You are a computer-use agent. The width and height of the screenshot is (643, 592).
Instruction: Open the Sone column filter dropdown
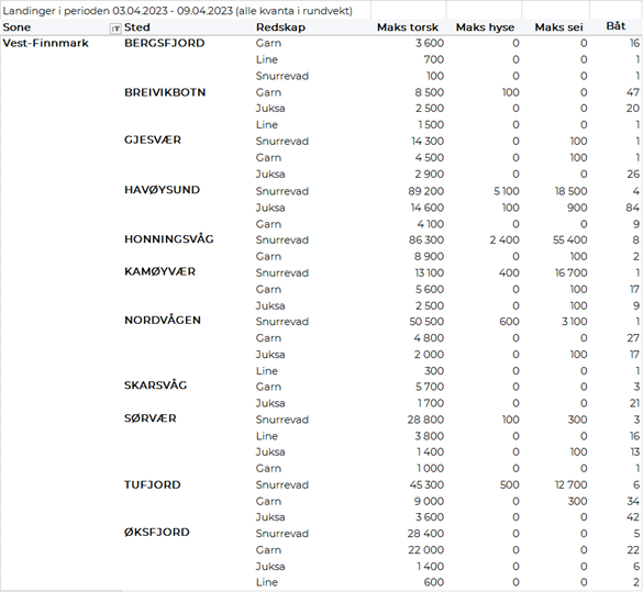(x=115, y=28)
